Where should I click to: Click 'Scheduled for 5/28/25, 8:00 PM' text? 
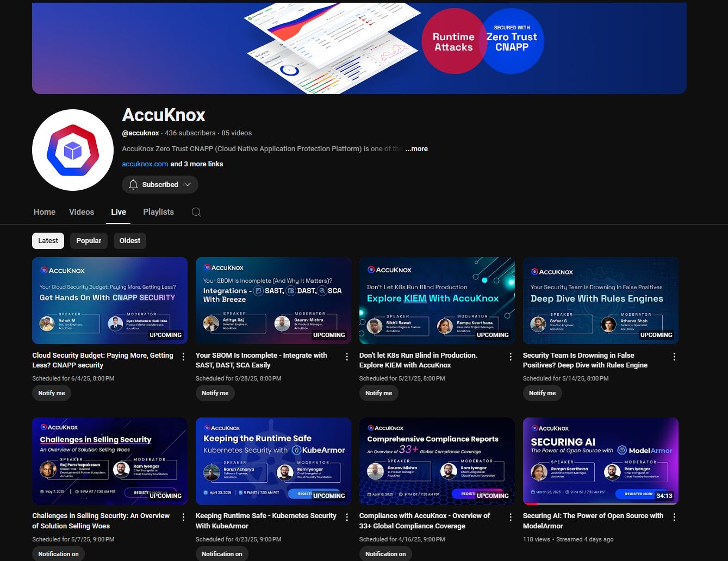tap(239, 378)
